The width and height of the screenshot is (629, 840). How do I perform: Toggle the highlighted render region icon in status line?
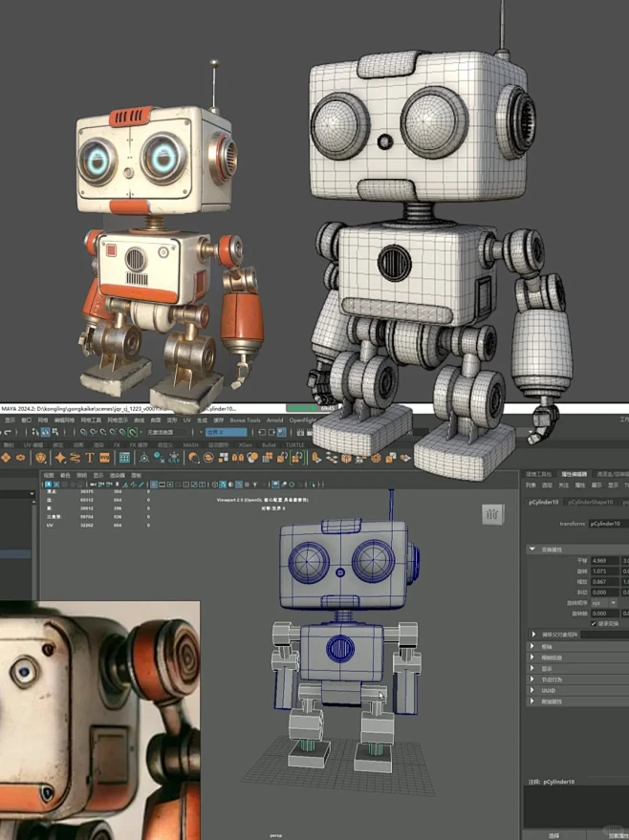[x=281, y=432]
